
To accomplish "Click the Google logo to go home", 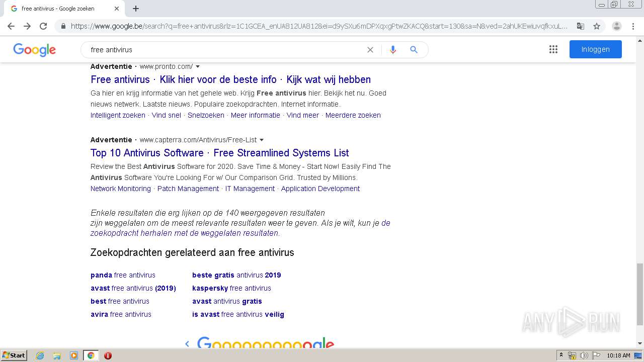I will tap(34, 50).
